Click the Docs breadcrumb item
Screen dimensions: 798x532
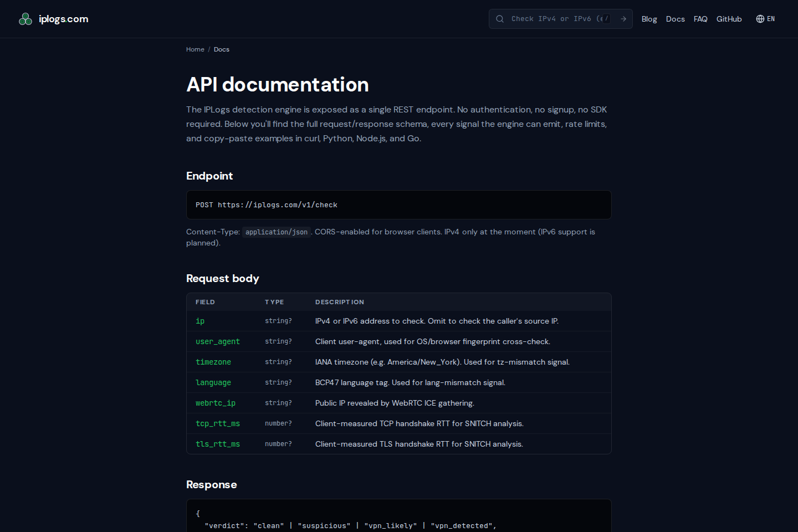222,49
